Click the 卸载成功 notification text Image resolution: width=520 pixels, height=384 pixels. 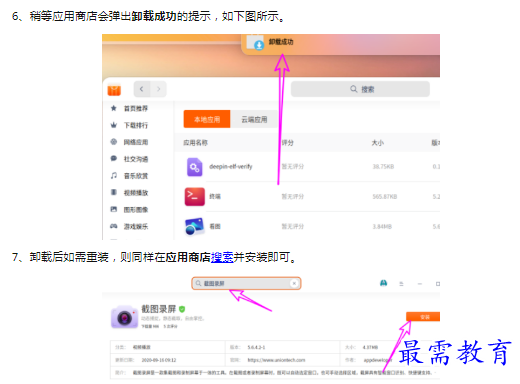[x=281, y=42]
